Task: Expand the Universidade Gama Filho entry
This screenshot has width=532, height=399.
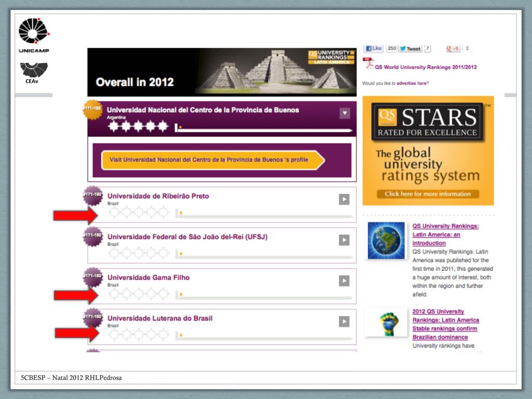Action: [344, 281]
